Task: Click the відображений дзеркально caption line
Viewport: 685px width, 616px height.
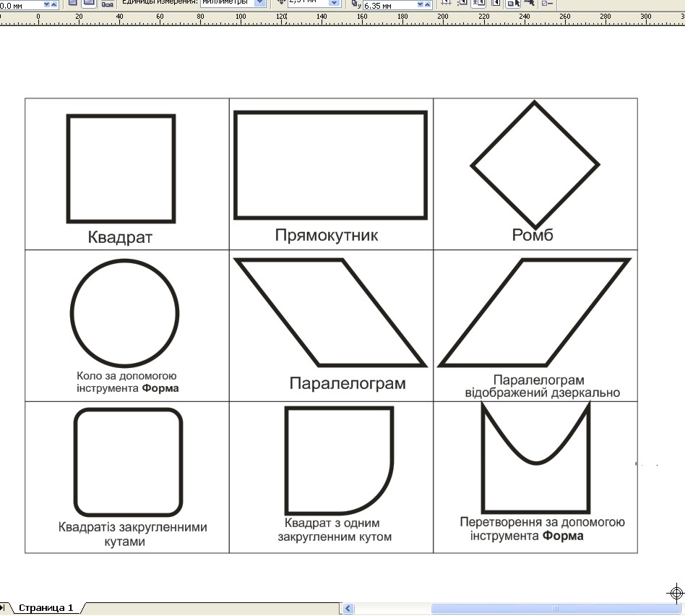Action: (542, 393)
